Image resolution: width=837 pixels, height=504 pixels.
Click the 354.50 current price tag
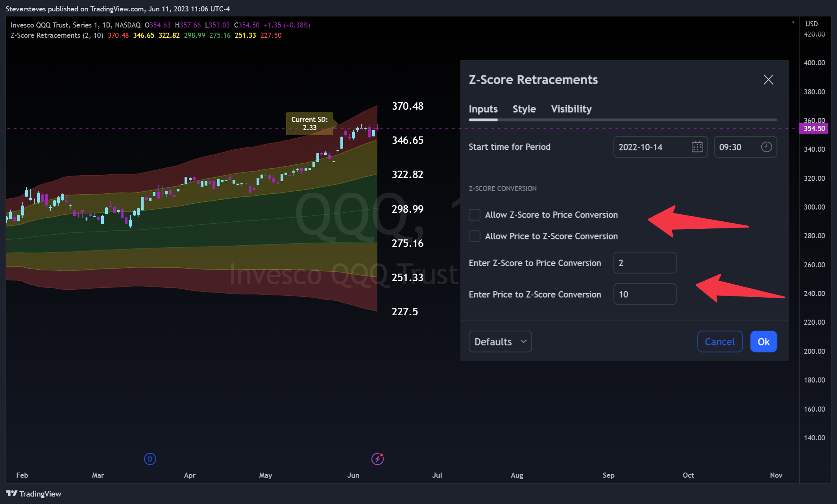pos(814,129)
